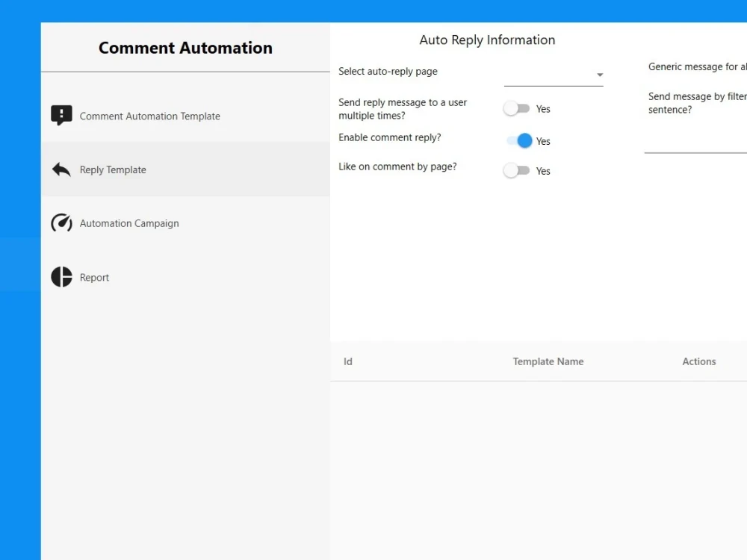Select the Reply Template sidebar entry
The width and height of the screenshot is (747, 560).
tap(112, 169)
